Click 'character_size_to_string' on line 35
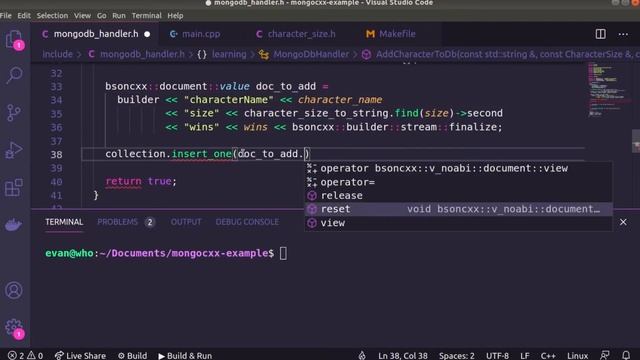The height and width of the screenshot is (360, 640). point(316,113)
